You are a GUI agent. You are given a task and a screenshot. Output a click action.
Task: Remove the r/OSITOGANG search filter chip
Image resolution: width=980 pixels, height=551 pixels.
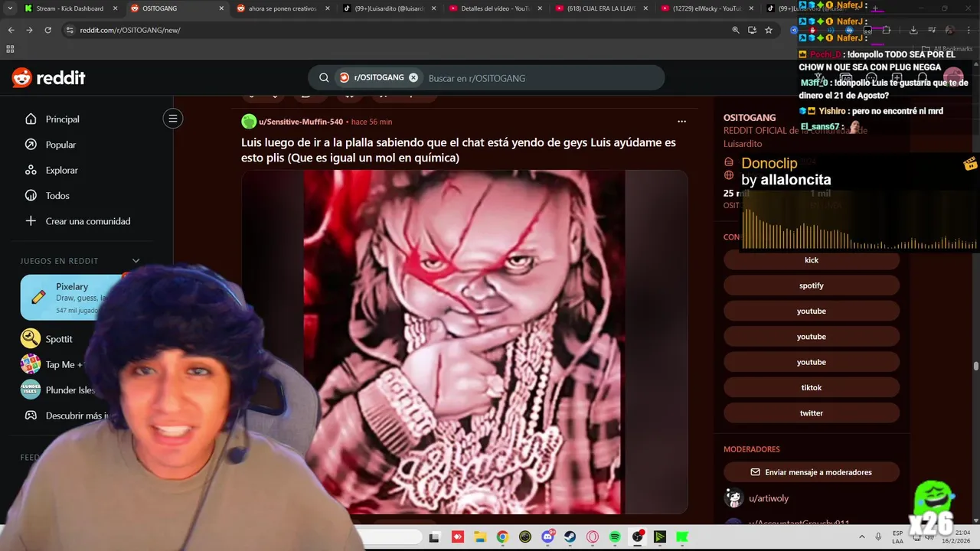click(x=413, y=77)
